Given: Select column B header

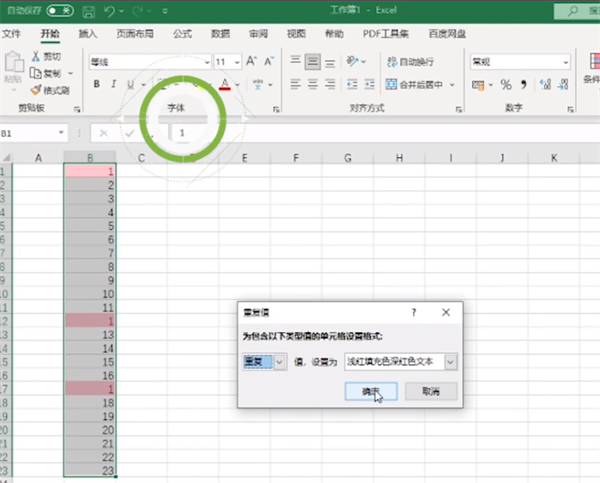Looking at the screenshot, I should point(90,158).
